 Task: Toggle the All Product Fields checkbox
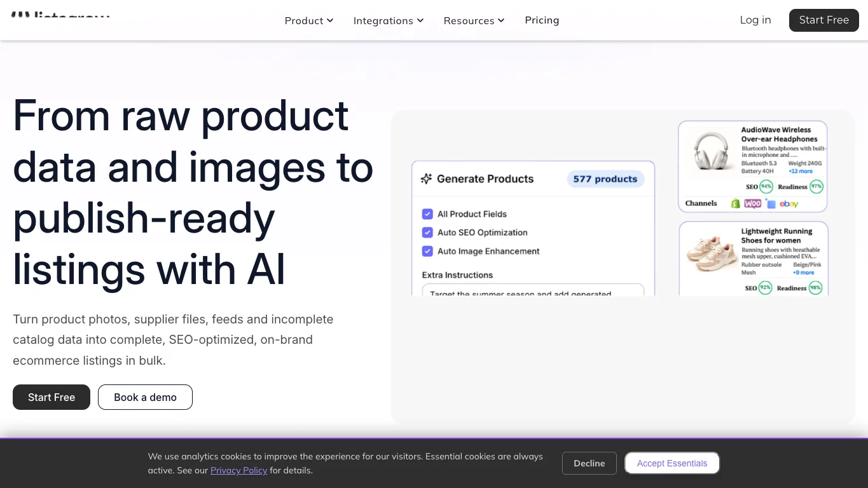tap(427, 214)
